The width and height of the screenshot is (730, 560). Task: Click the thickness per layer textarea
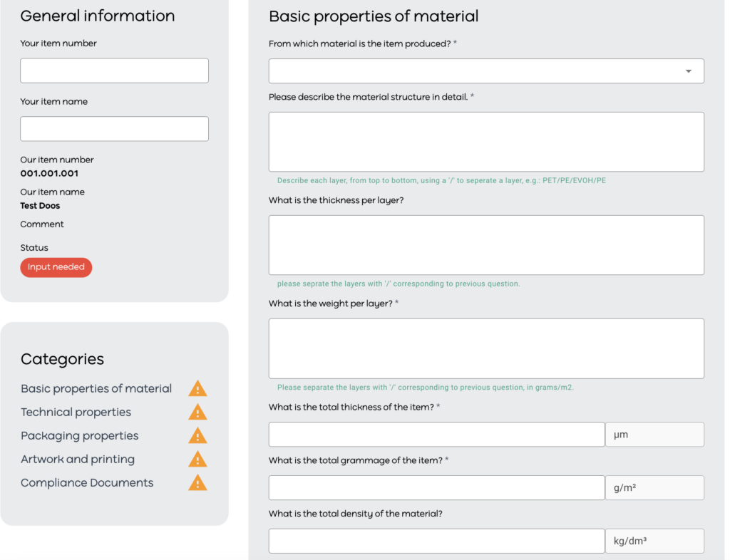pos(486,245)
